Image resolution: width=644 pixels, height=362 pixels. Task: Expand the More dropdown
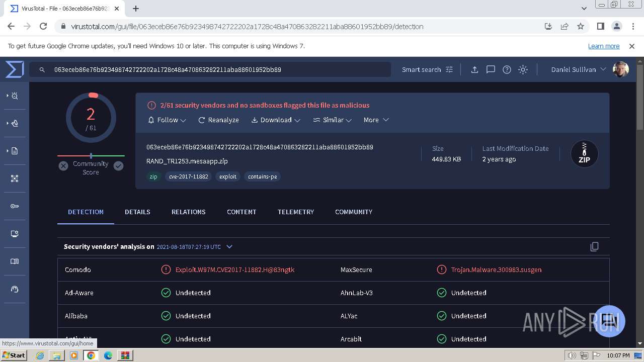point(376,120)
